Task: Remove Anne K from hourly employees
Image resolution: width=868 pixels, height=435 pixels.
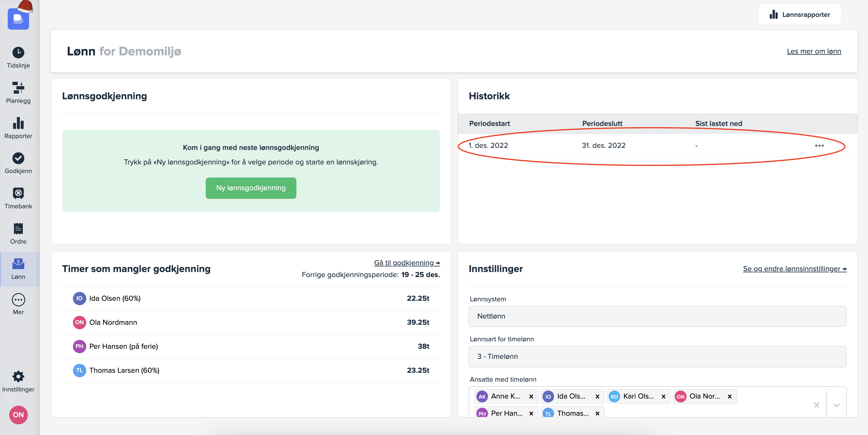Action: click(531, 396)
